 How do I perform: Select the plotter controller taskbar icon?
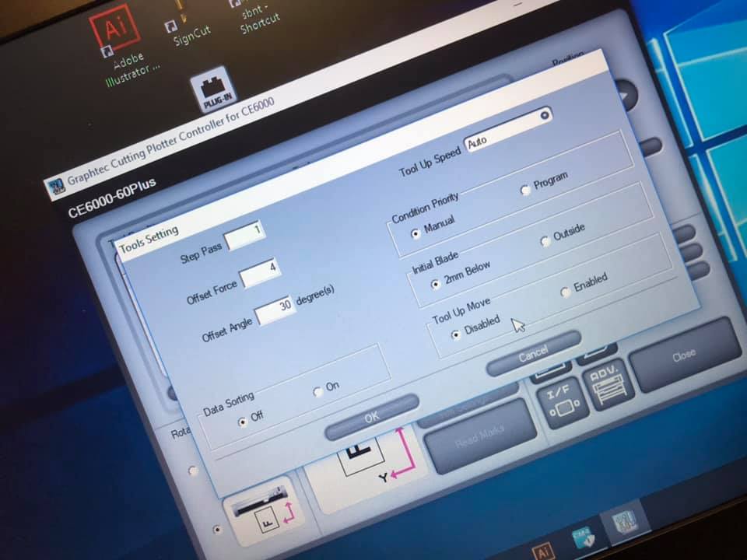coord(625,520)
